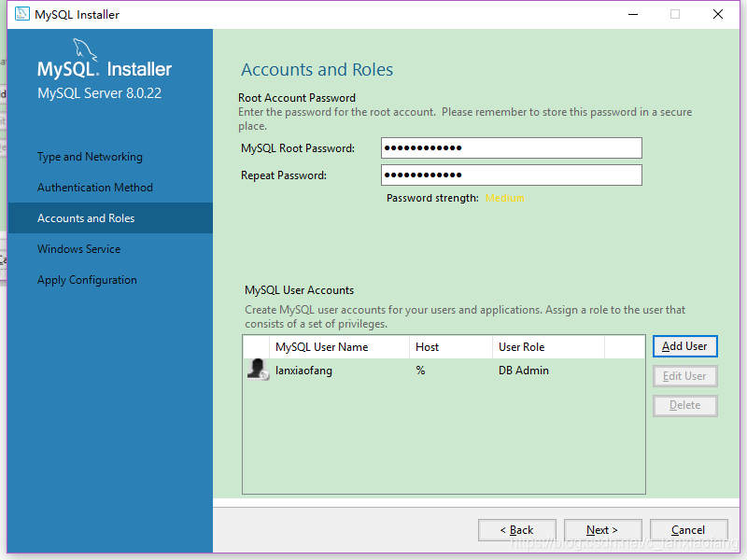Select the Apply Configuration step

pyautogui.click(x=87, y=280)
